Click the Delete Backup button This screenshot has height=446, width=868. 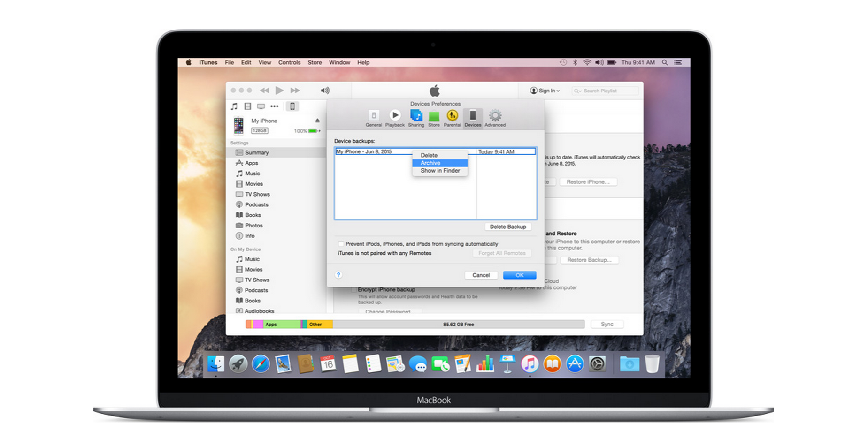point(507,227)
